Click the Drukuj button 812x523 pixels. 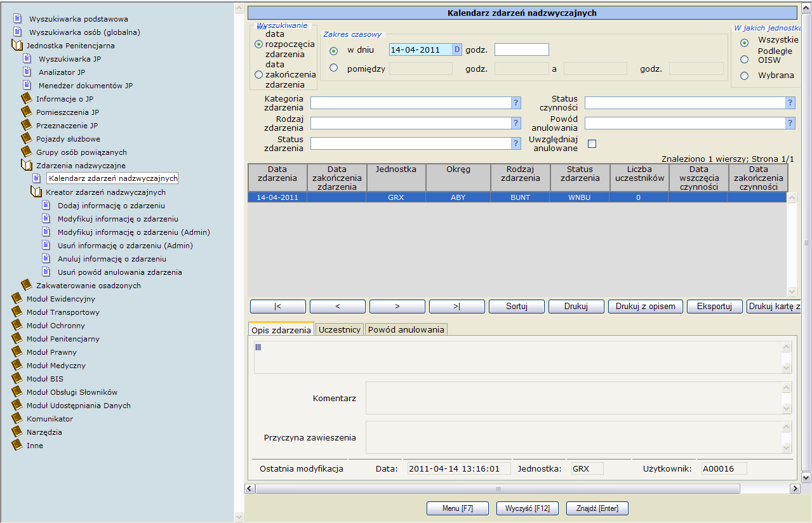click(x=576, y=307)
